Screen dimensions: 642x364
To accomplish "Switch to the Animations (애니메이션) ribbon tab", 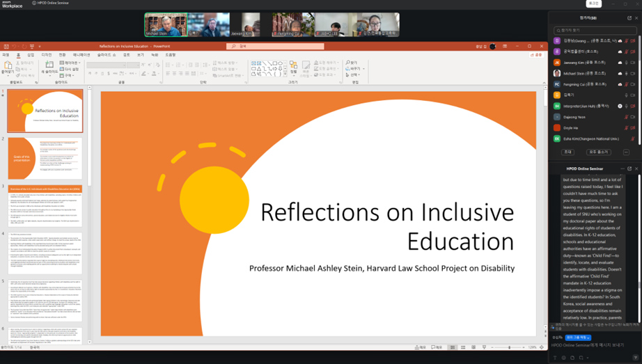I will click(x=81, y=55).
